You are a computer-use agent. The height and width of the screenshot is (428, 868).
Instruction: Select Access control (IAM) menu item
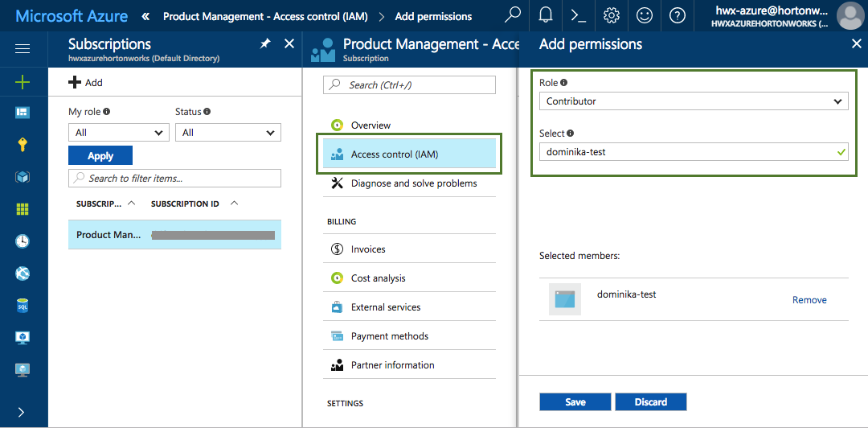(409, 154)
